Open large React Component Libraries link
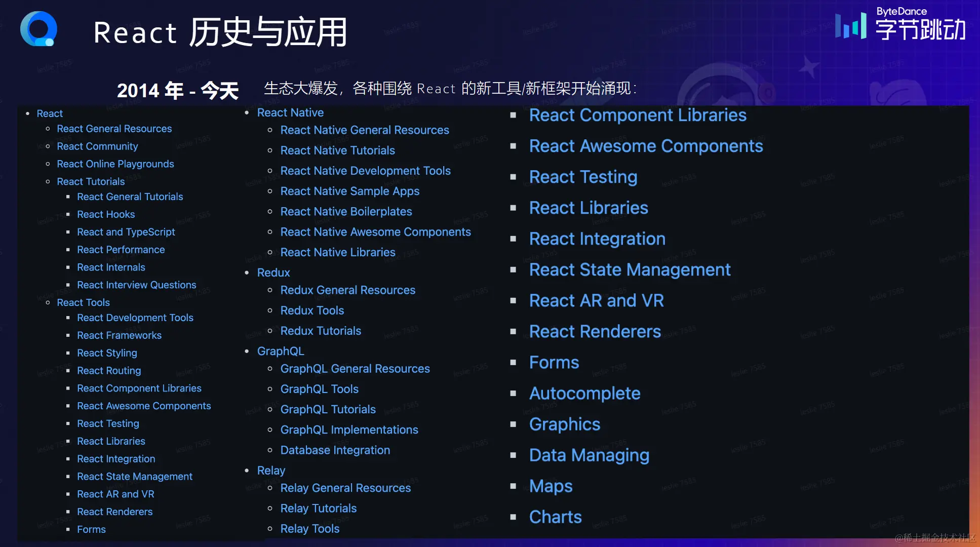 [637, 115]
